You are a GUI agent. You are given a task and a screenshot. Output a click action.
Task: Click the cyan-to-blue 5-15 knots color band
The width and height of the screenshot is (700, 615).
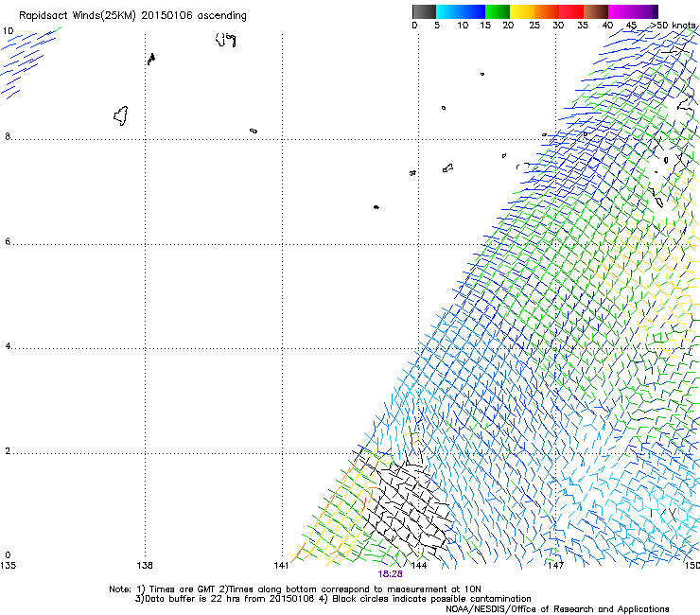point(461,11)
